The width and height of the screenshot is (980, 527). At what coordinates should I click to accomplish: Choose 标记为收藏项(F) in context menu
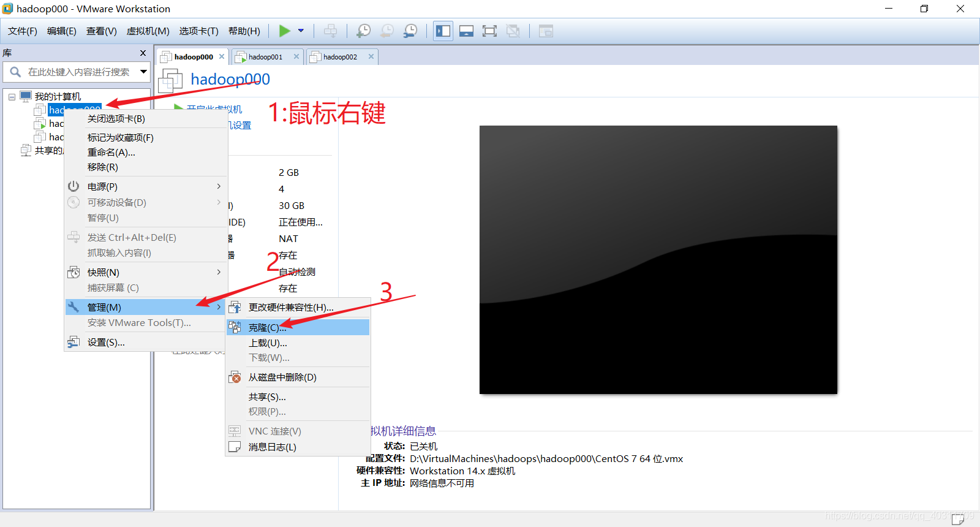coord(121,138)
